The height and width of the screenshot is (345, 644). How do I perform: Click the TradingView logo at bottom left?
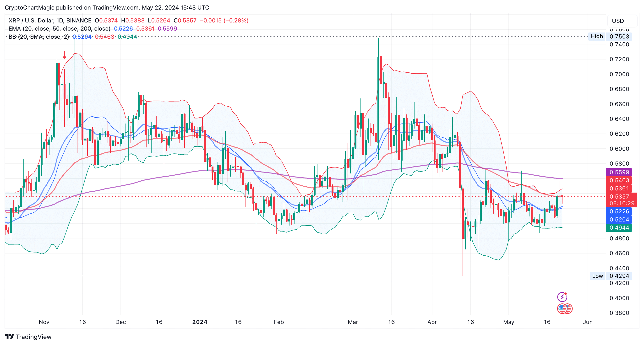tap(28, 336)
